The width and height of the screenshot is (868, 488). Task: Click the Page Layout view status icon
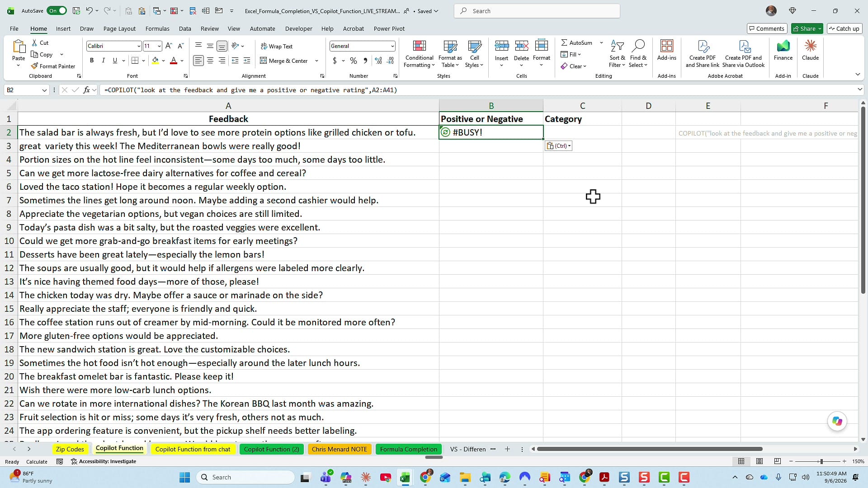(x=759, y=461)
